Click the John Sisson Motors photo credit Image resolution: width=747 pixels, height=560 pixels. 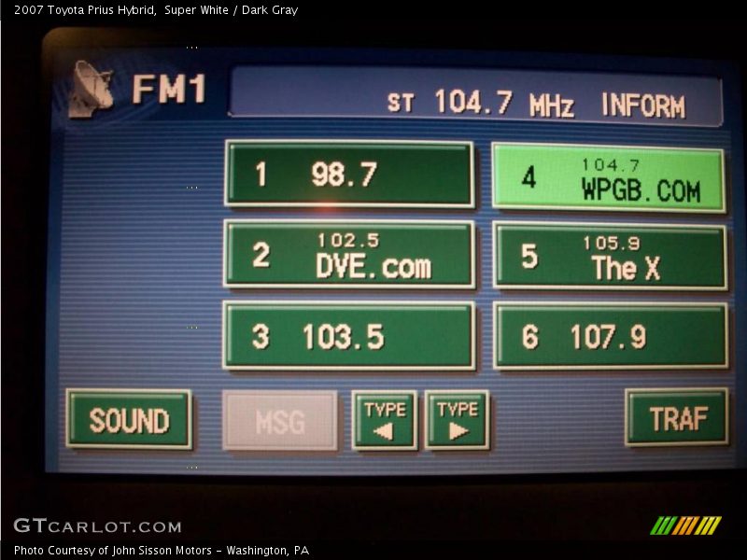click(x=162, y=551)
